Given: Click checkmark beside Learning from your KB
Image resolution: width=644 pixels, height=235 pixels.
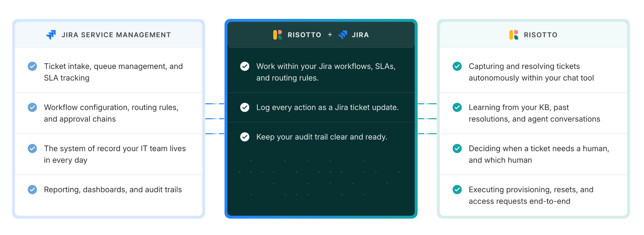Looking at the screenshot, I should pos(457,107).
